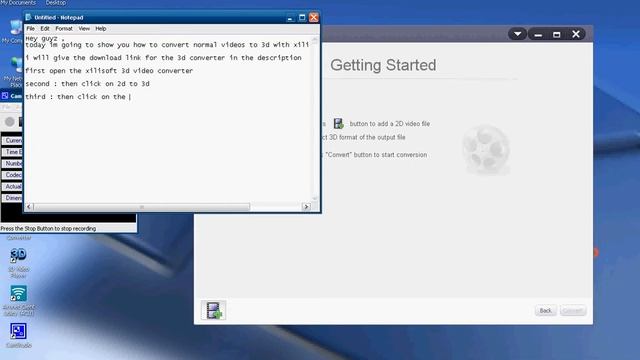Open the File menu in Notepad
The image size is (640, 360).
pos(31,29)
